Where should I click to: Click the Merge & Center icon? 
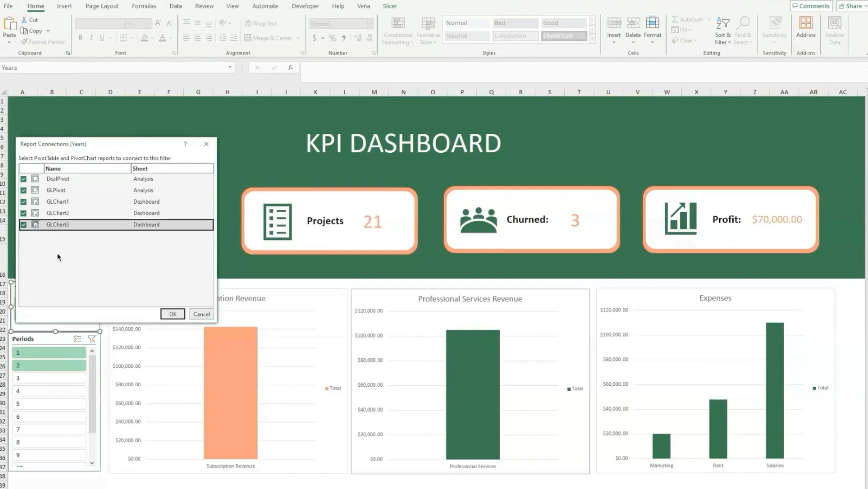[x=269, y=38]
